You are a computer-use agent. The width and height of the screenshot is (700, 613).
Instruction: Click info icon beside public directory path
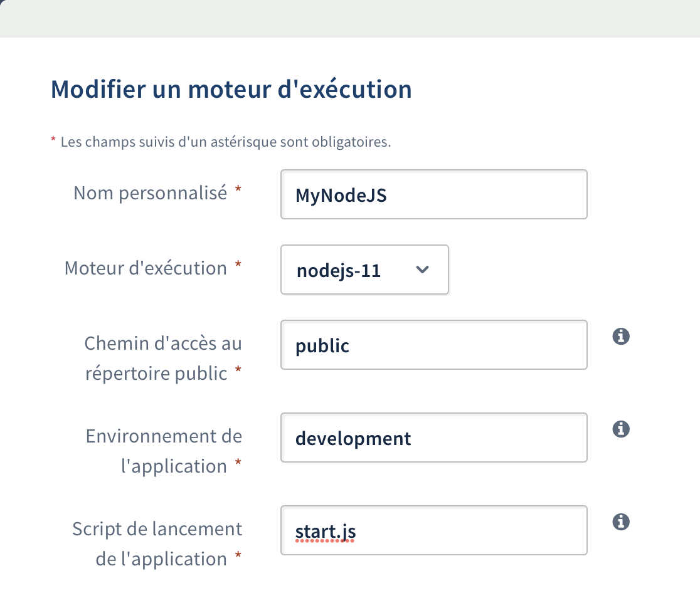pos(620,337)
